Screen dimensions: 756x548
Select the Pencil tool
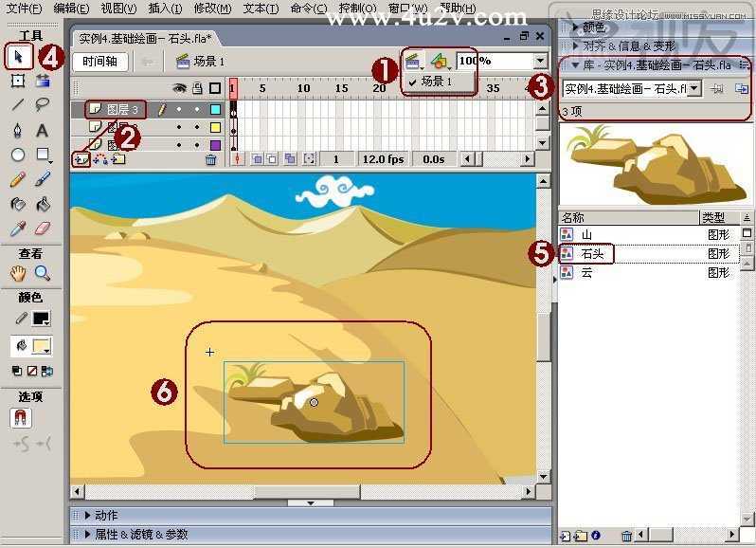(18, 179)
